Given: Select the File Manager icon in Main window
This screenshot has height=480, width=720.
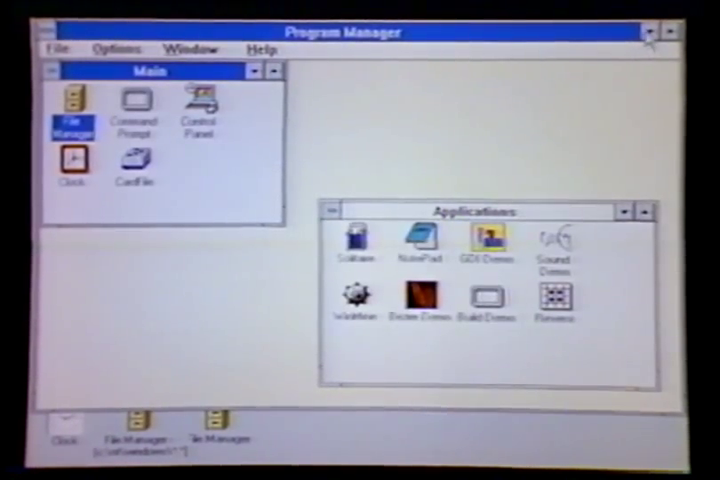Looking at the screenshot, I should tap(74, 98).
